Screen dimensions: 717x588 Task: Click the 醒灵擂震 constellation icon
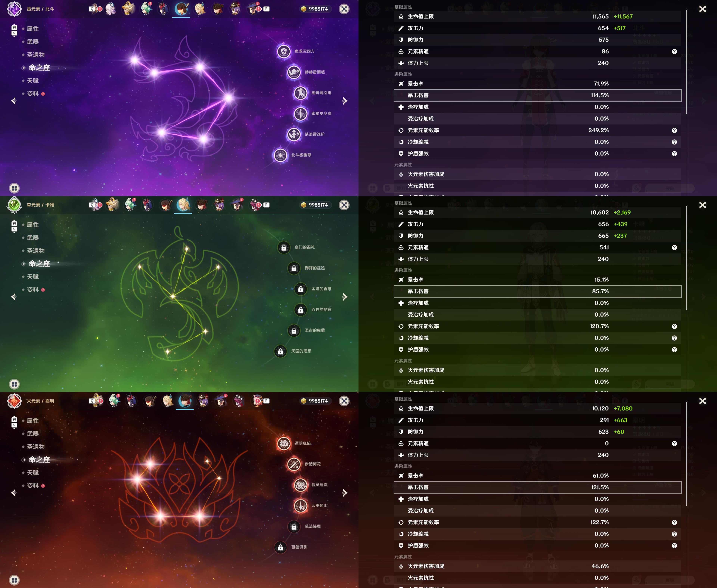[x=301, y=485]
